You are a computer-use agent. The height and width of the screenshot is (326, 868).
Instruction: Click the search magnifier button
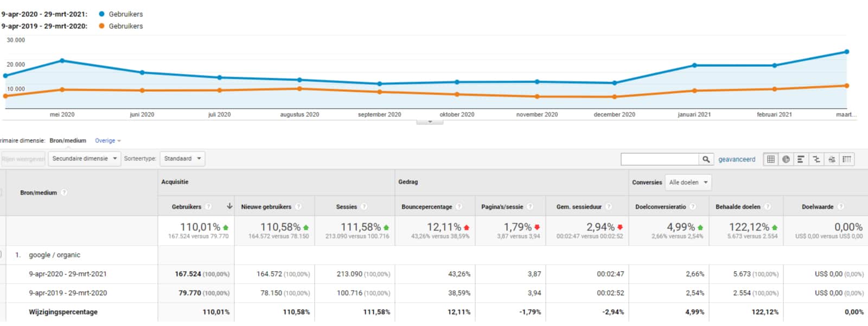pyautogui.click(x=706, y=159)
